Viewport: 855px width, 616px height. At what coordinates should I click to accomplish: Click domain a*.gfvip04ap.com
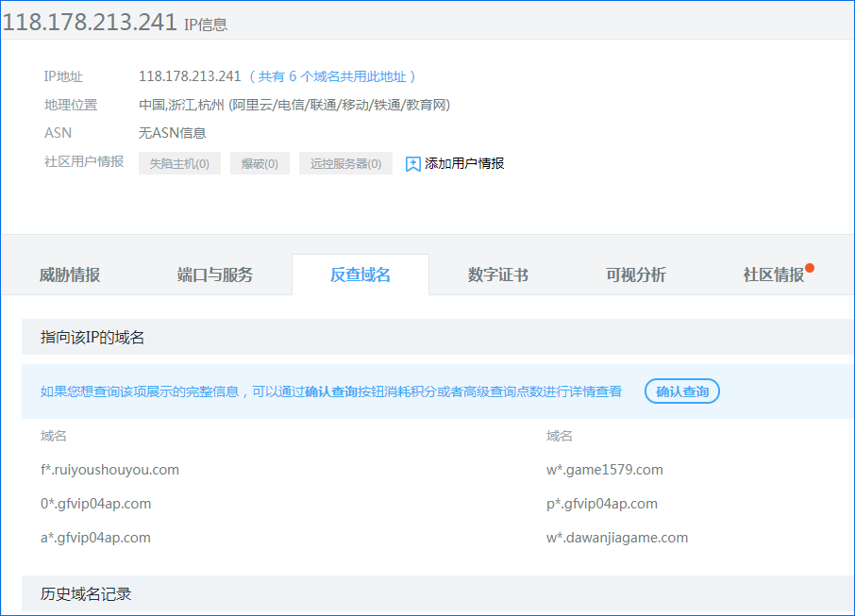click(x=95, y=538)
